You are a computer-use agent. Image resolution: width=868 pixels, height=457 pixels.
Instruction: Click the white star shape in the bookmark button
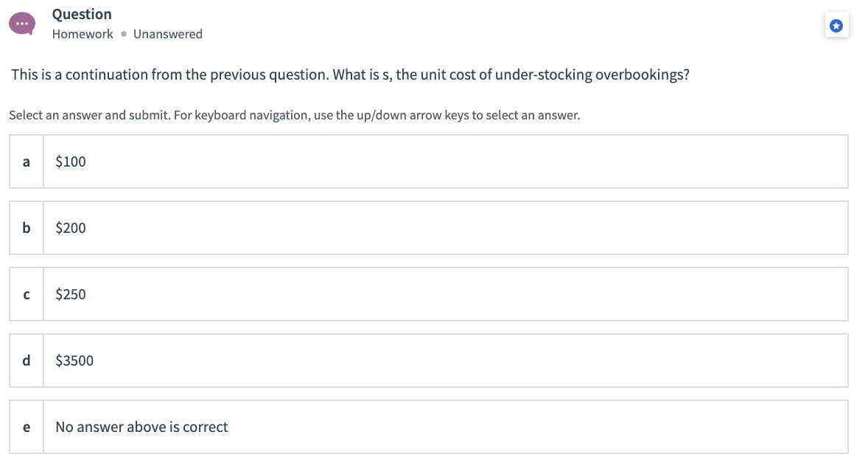coord(836,25)
